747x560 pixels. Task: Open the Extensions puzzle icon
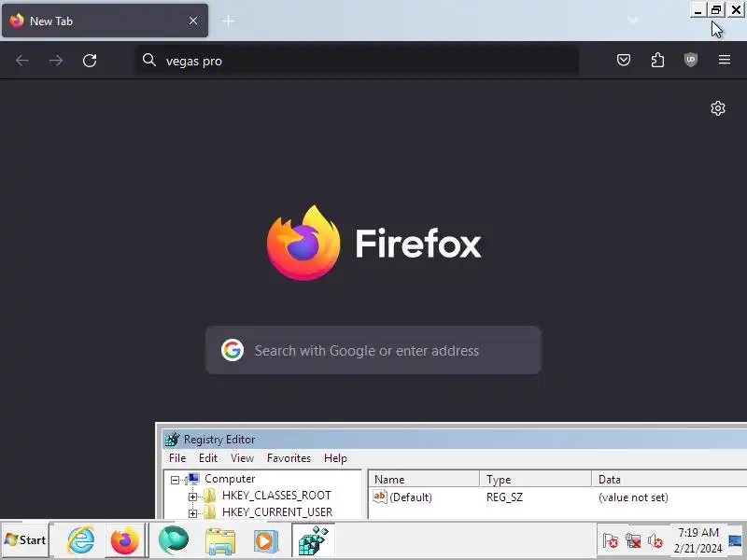[x=657, y=60]
